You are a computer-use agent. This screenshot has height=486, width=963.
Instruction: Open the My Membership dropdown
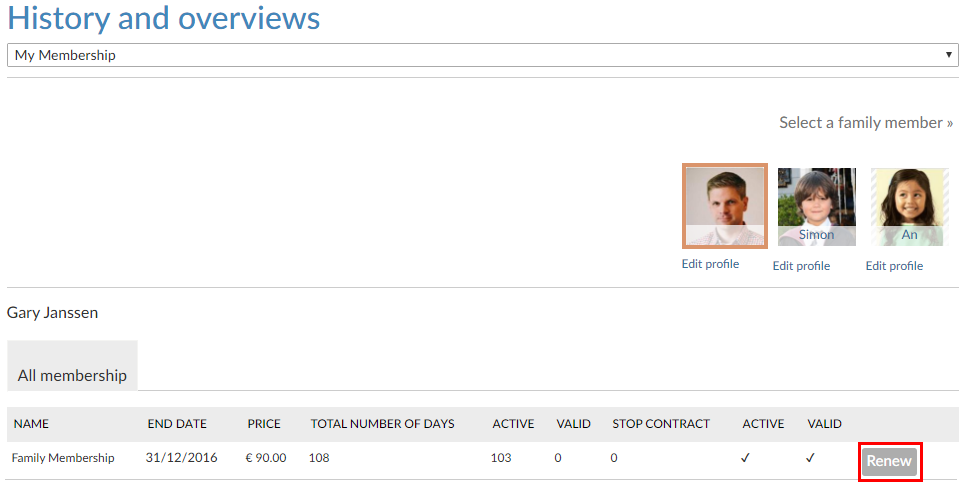(482, 55)
